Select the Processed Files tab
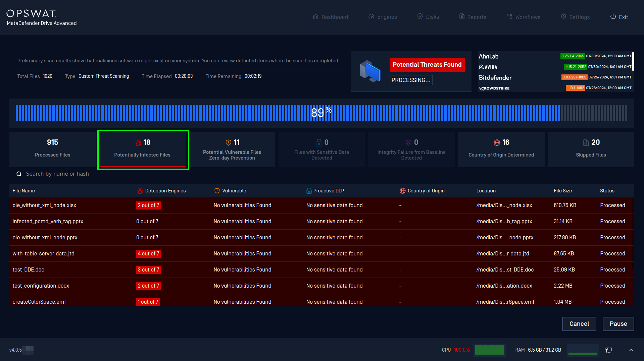 53,149
